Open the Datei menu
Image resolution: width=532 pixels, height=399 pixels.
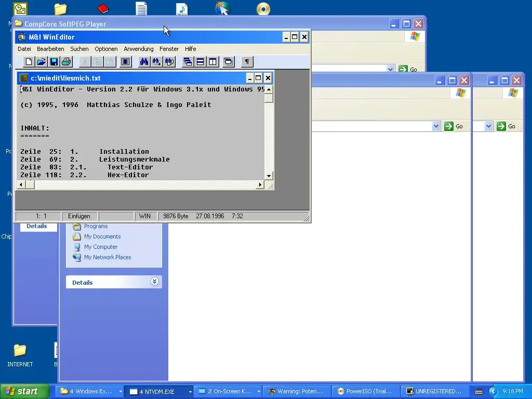(x=24, y=49)
